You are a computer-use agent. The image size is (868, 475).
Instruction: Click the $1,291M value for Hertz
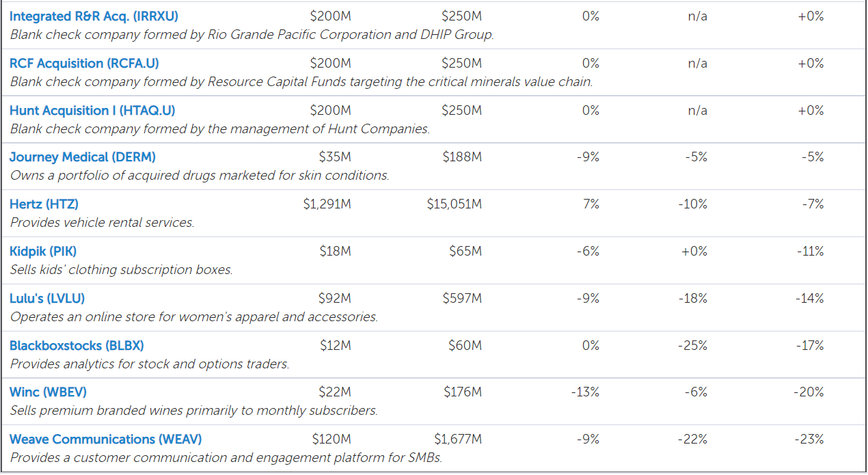pyautogui.click(x=327, y=204)
